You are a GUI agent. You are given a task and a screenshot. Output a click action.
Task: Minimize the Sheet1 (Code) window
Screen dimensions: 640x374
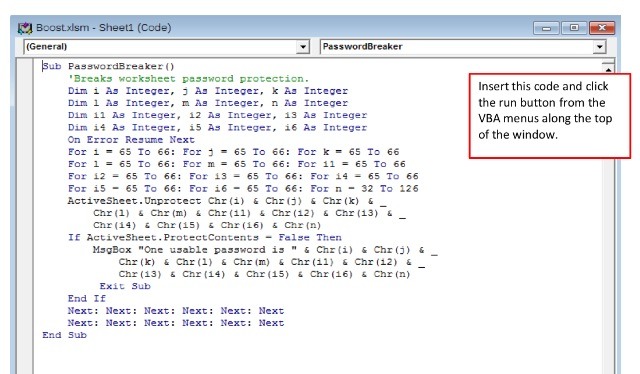click(x=546, y=28)
